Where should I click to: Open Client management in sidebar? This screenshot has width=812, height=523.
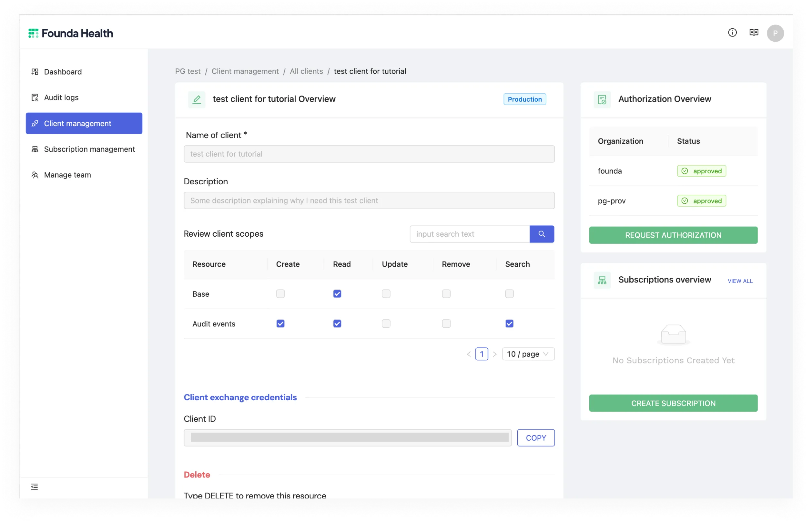[84, 123]
